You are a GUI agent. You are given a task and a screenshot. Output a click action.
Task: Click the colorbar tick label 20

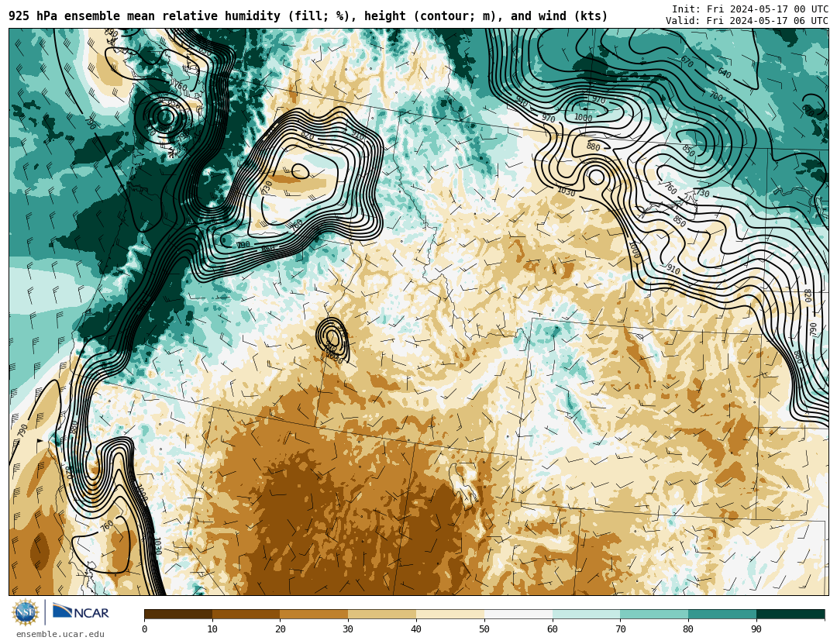[x=281, y=629]
